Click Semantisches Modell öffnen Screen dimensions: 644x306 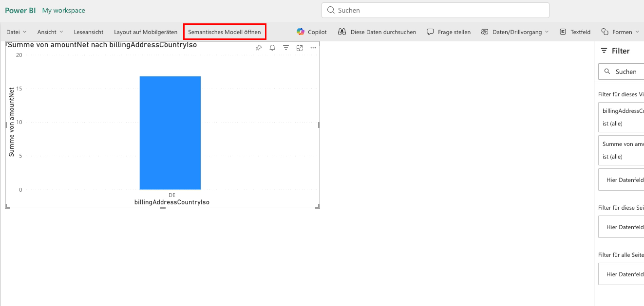tap(225, 32)
